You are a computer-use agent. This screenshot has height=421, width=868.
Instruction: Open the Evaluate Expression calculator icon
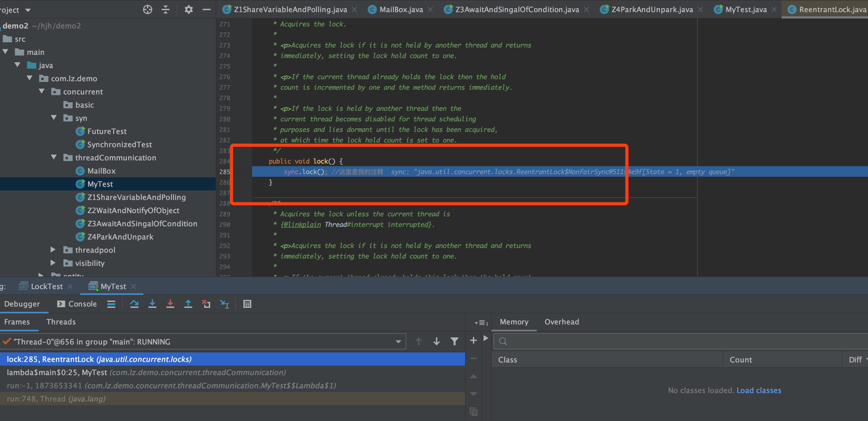tap(247, 304)
